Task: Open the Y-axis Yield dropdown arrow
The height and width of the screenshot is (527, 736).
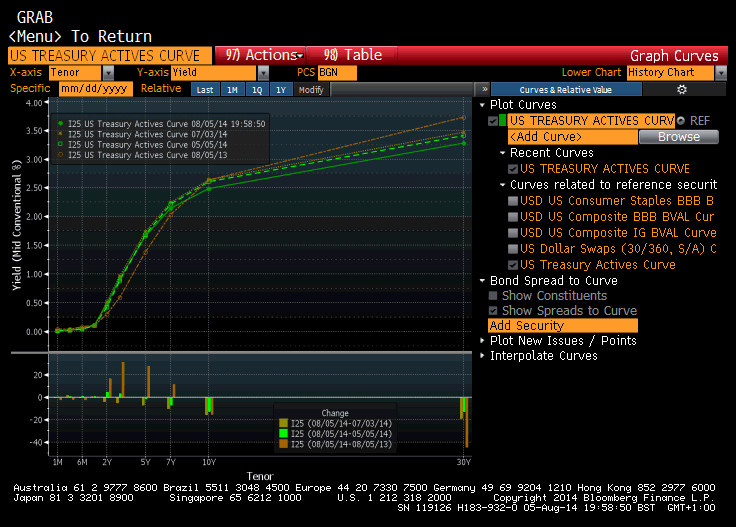Action: point(263,73)
